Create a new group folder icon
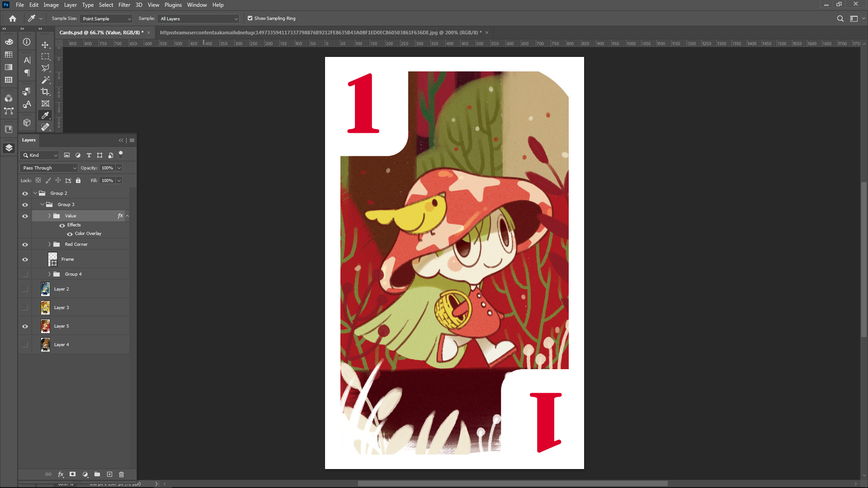Screen dimensions: 868x488 tap(97, 474)
